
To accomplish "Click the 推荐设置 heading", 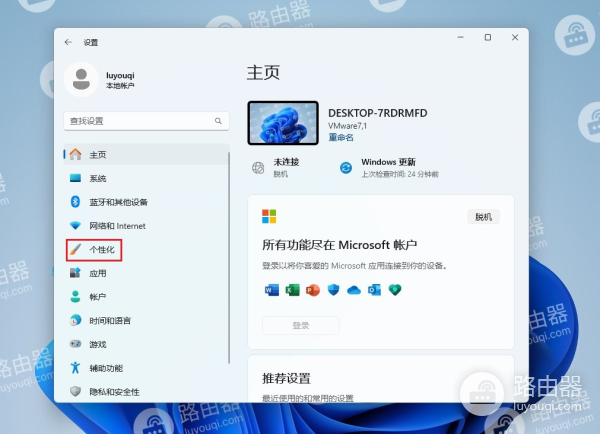I will click(286, 379).
